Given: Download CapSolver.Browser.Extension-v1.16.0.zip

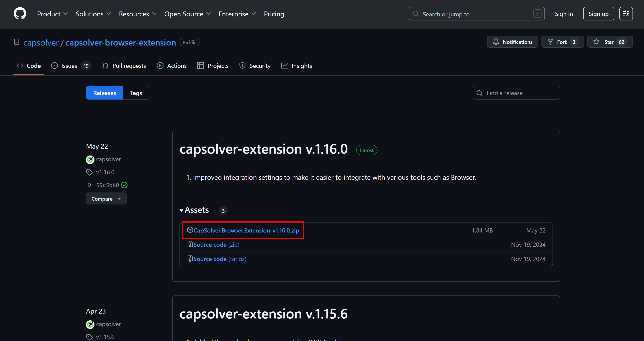Looking at the screenshot, I should [246, 231].
